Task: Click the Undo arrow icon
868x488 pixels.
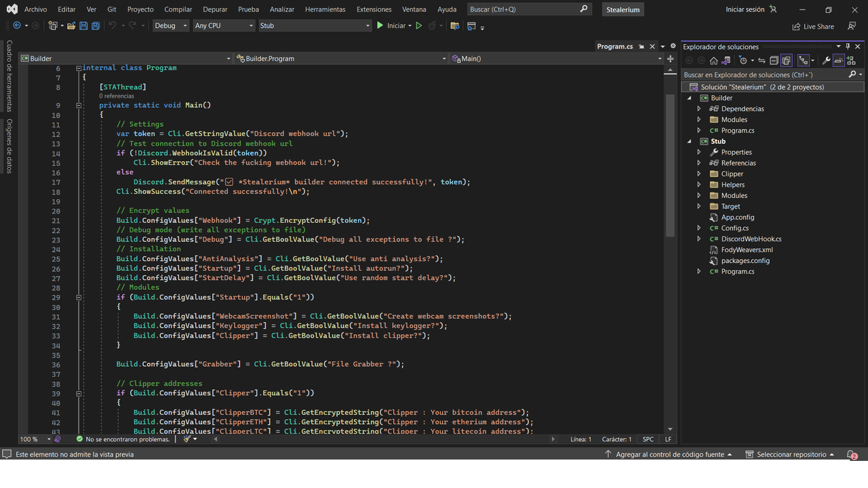Action: point(113,26)
